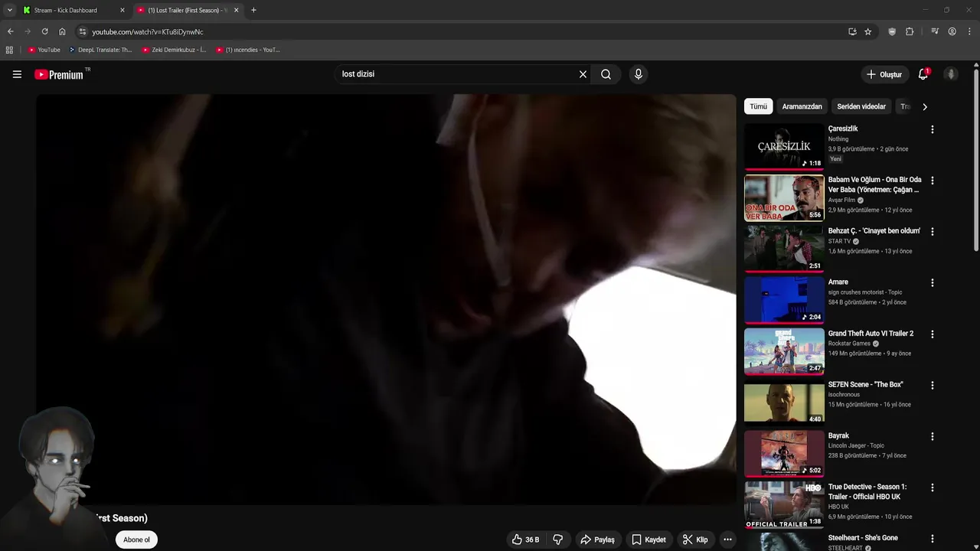This screenshot has width=980, height=551.
Task: Show more filter chips with right chevron
Action: click(924, 106)
